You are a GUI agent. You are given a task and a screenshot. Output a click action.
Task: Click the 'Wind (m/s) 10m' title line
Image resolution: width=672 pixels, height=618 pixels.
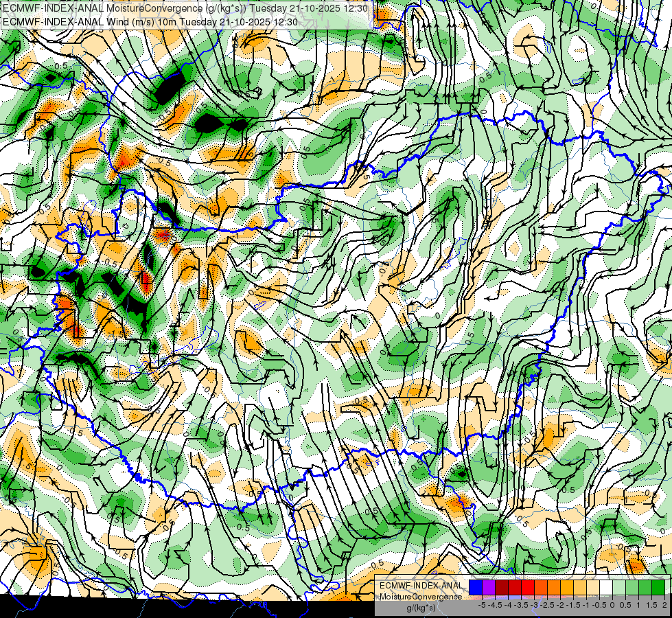150,21
